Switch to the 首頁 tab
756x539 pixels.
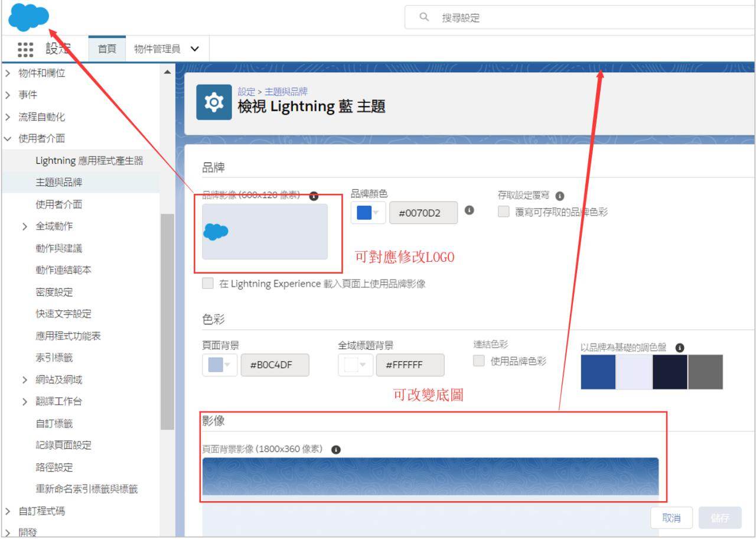(x=107, y=49)
